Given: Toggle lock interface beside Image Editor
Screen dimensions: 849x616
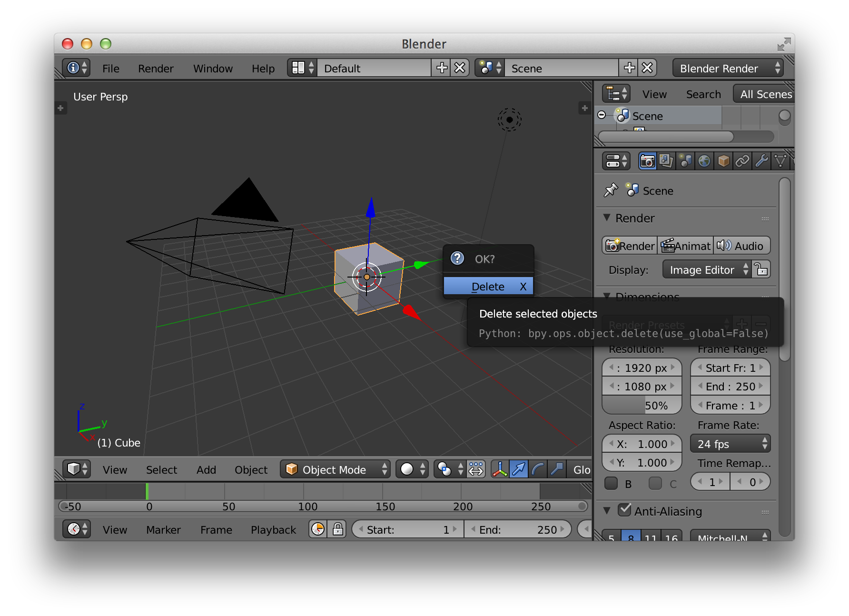Looking at the screenshot, I should click(761, 269).
